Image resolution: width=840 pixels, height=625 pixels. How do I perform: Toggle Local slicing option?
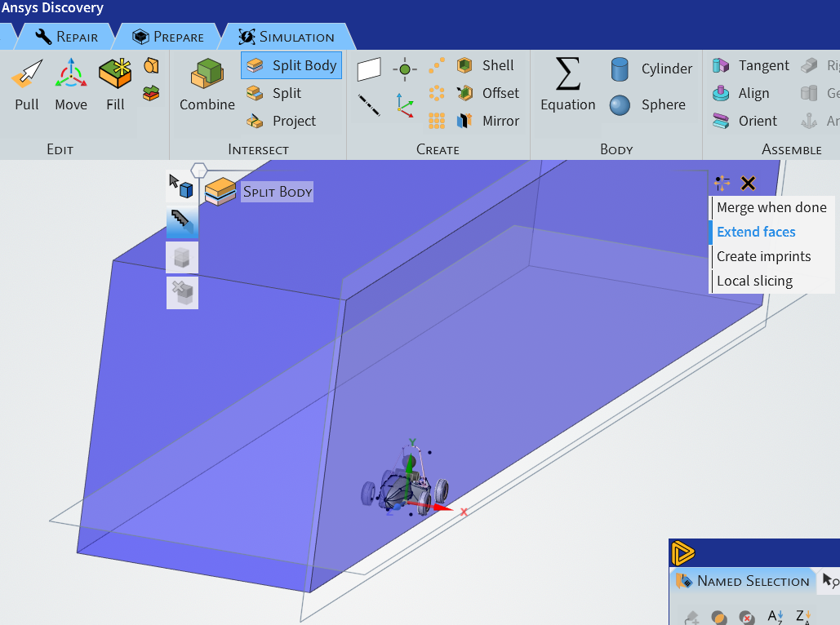(754, 281)
